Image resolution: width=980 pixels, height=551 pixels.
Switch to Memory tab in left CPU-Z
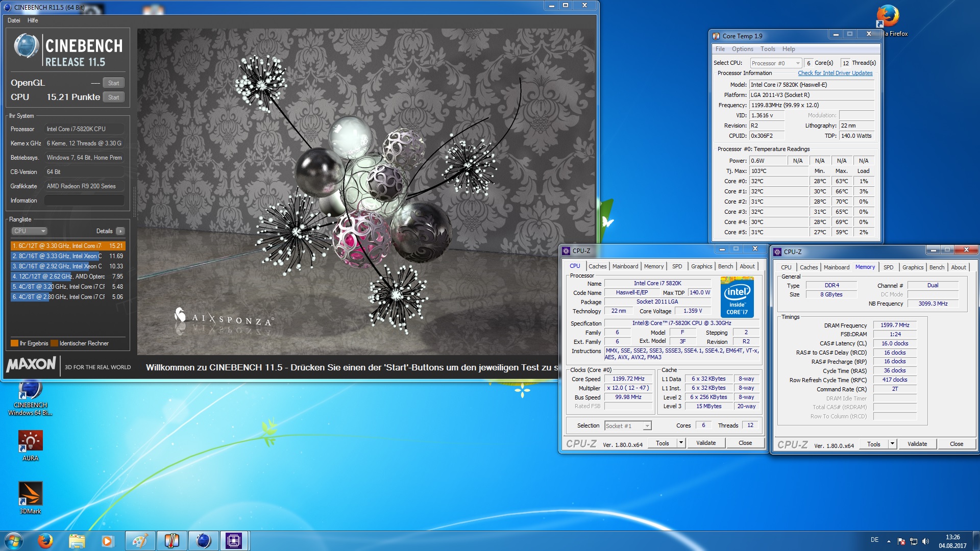tap(654, 266)
